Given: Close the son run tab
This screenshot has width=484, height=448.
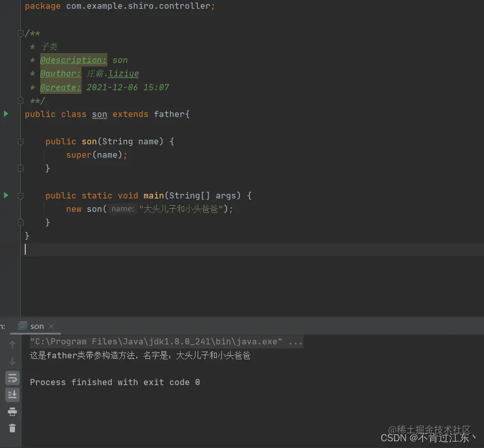Looking at the screenshot, I should click(51, 326).
